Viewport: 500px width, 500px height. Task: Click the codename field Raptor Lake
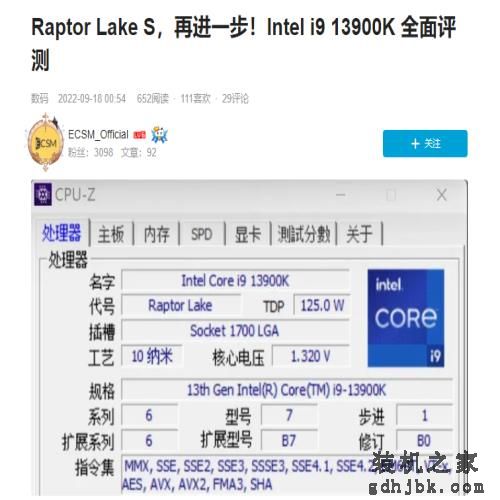click(x=180, y=305)
